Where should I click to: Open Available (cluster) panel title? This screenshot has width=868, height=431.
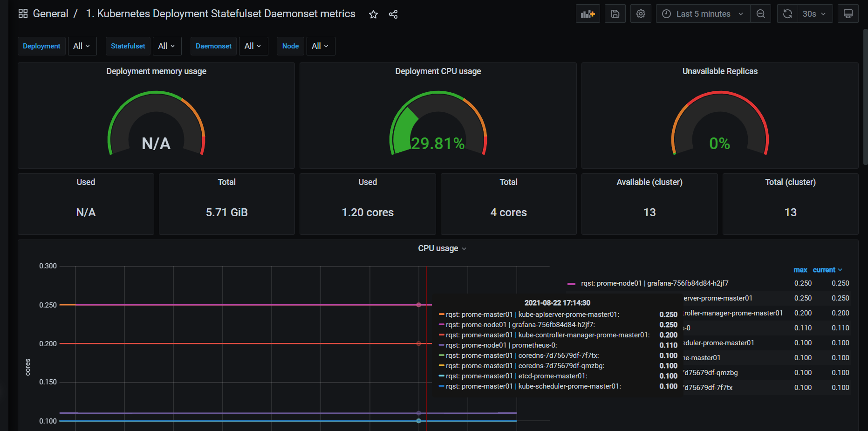tap(649, 182)
